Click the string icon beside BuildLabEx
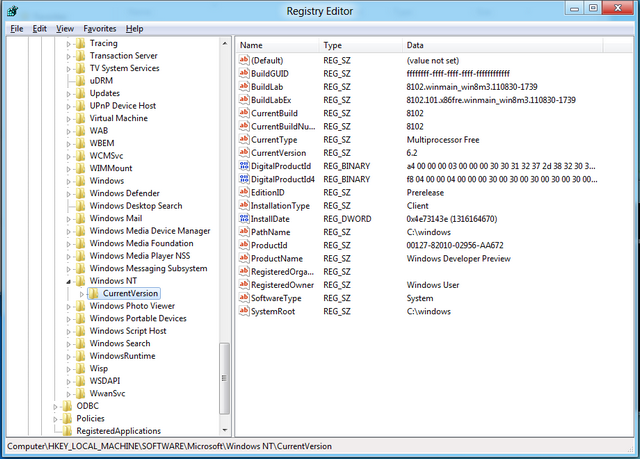Viewport: 640px width, 459px height. (x=244, y=100)
